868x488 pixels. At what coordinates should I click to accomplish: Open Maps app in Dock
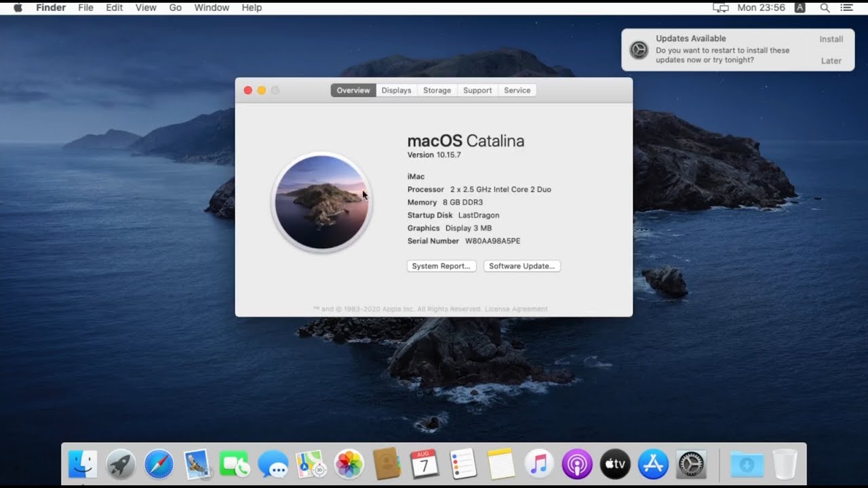click(311, 464)
